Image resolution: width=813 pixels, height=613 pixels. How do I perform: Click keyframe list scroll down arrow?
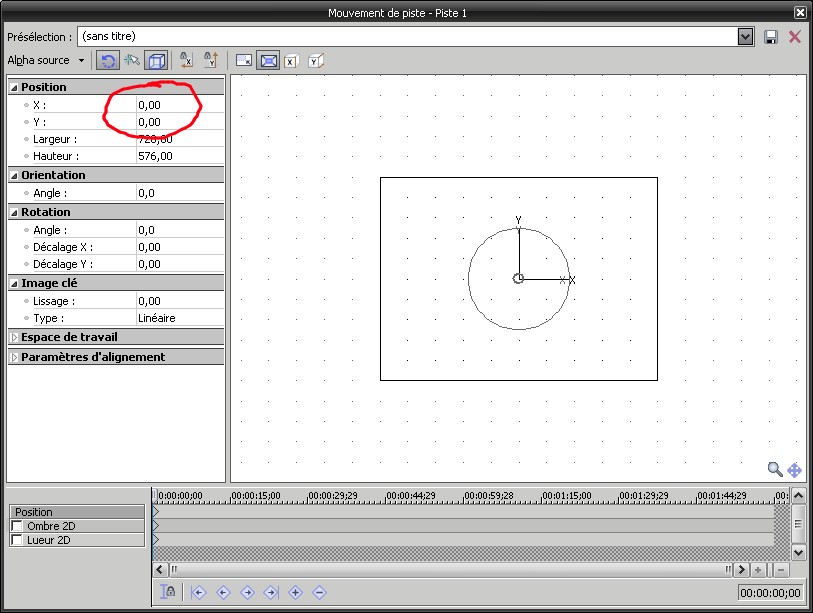tap(798, 552)
